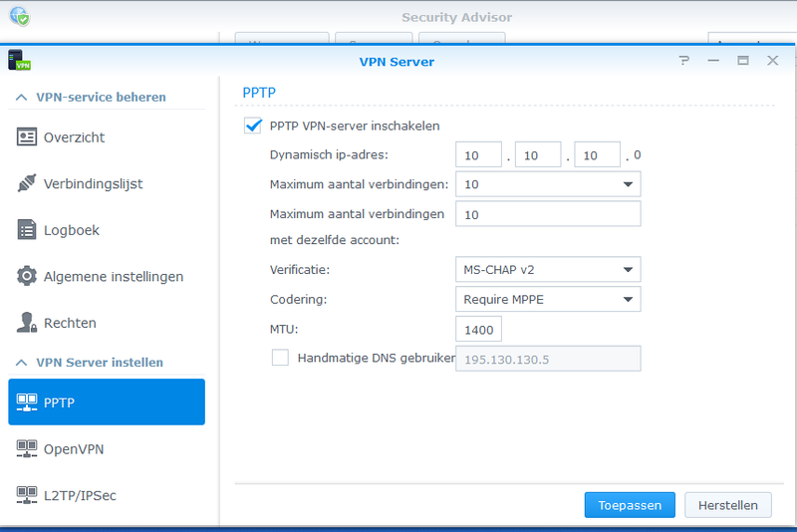Viewport: 797px width, 532px height.
Task: Click the Algemene instellingen gear icon
Action: (x=27, y=276)
